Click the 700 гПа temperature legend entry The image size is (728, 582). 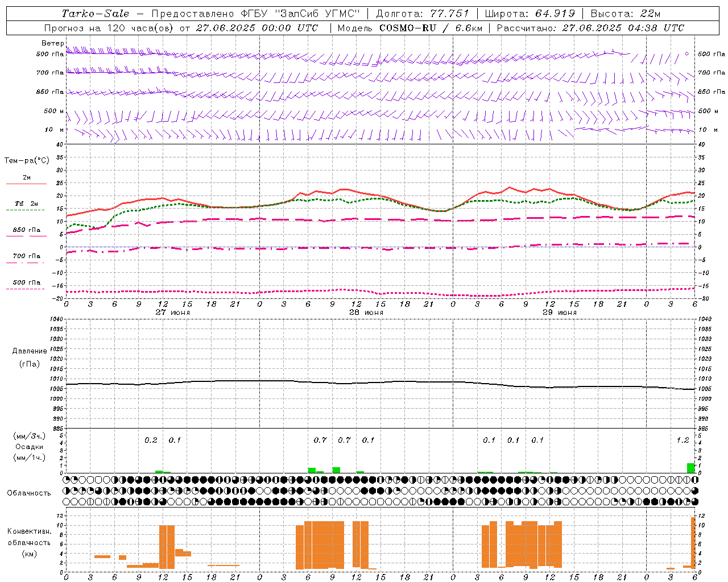pyautogui.click(x=26, y=256)
